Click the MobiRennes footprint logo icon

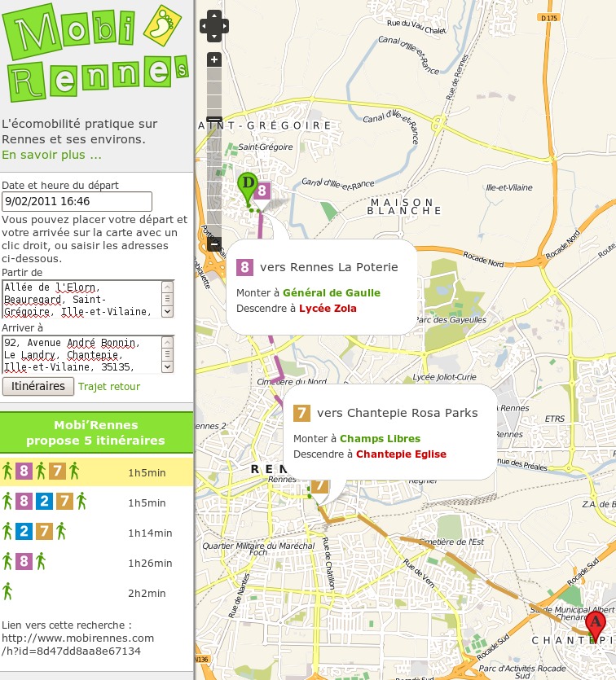162,25
